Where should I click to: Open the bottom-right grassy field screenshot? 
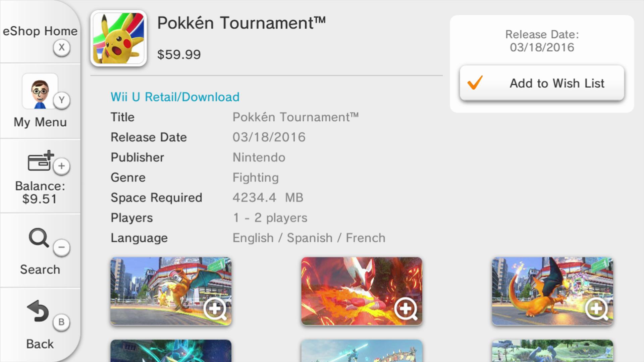pyautogui.click(x=552, y=351)
